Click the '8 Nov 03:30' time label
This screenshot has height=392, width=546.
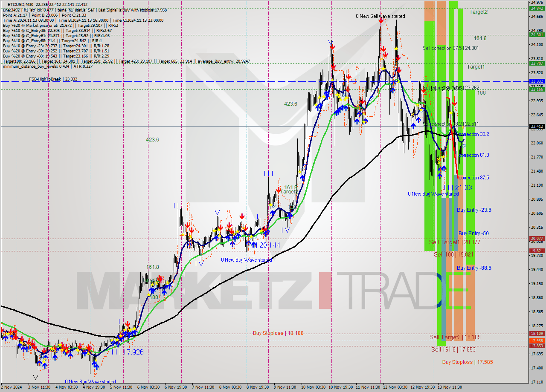pyautogui.click(x=230, y=387)
